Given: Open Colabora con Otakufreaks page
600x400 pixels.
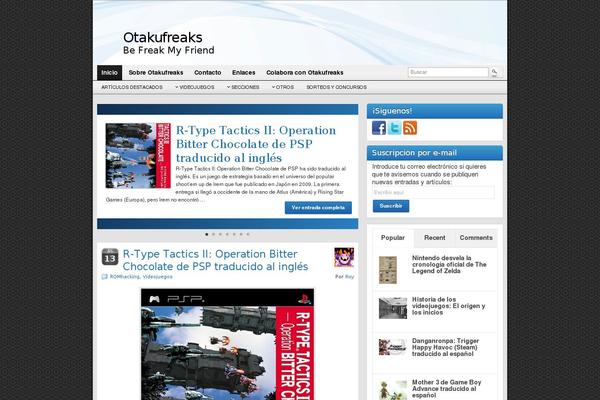Looking at the screenshot, I should click(305, 73).
